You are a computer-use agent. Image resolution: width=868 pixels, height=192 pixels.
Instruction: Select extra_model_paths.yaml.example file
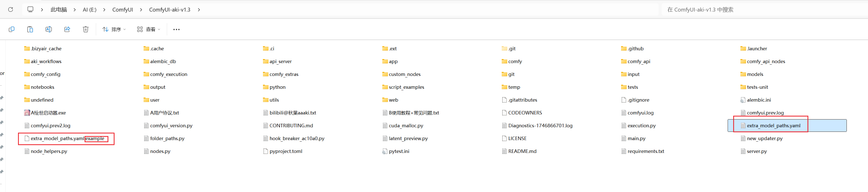64,138
